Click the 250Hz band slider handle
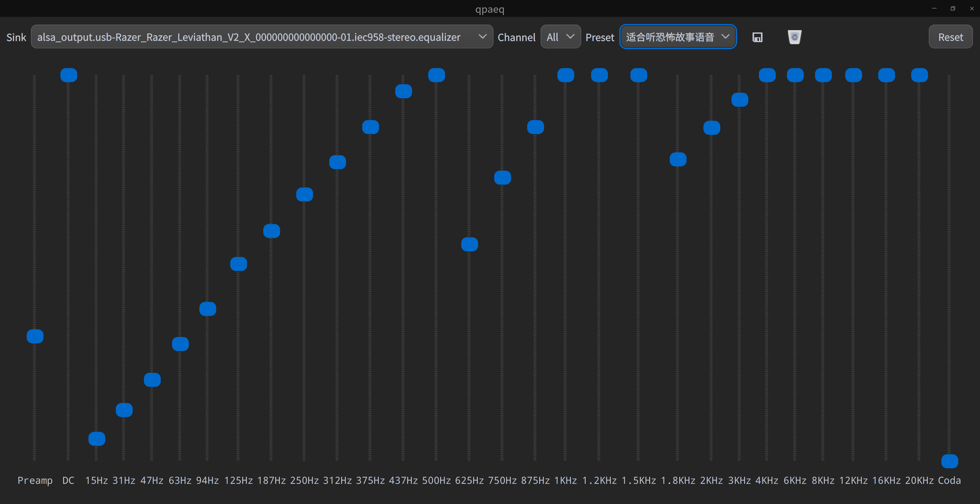 pyautogui.click(x=304, y=194)
